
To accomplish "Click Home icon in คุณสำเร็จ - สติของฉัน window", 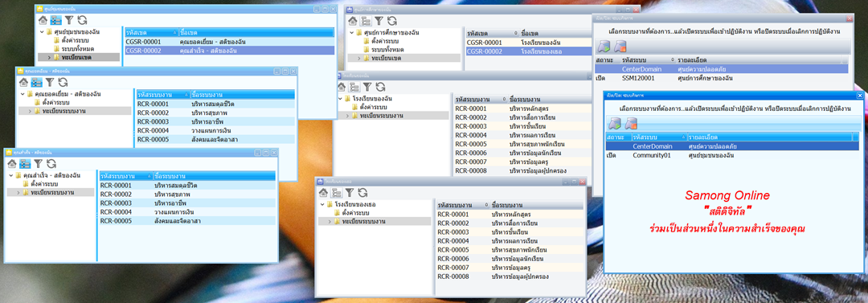I will pos(11,163).
